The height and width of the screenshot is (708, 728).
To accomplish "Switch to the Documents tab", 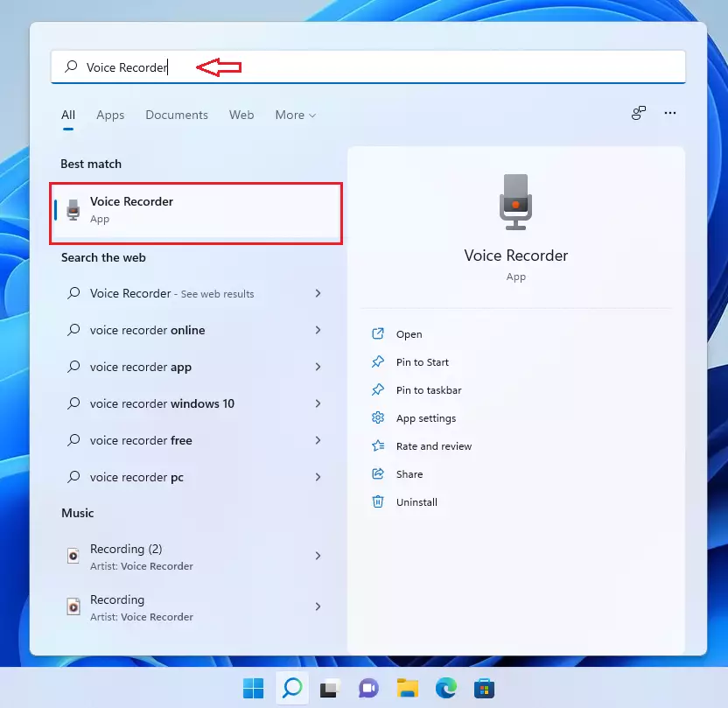I will 177,115.
